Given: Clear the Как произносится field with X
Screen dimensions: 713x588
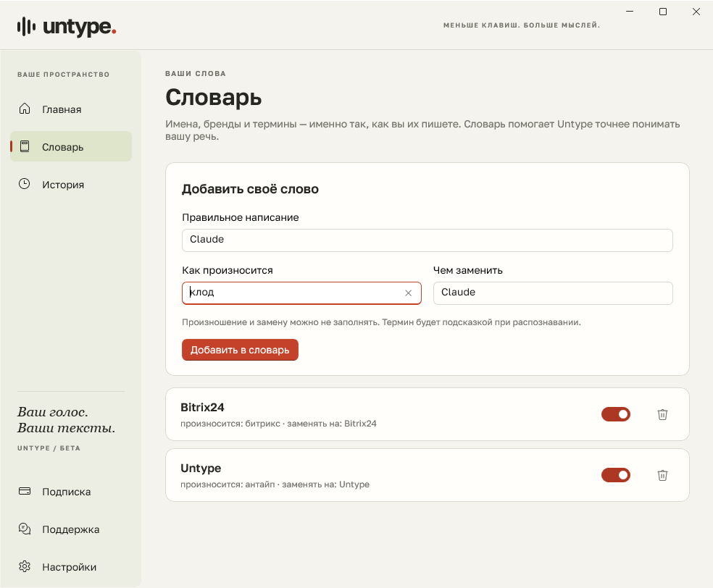Looking at the screenshot, I should coord(409,293).
